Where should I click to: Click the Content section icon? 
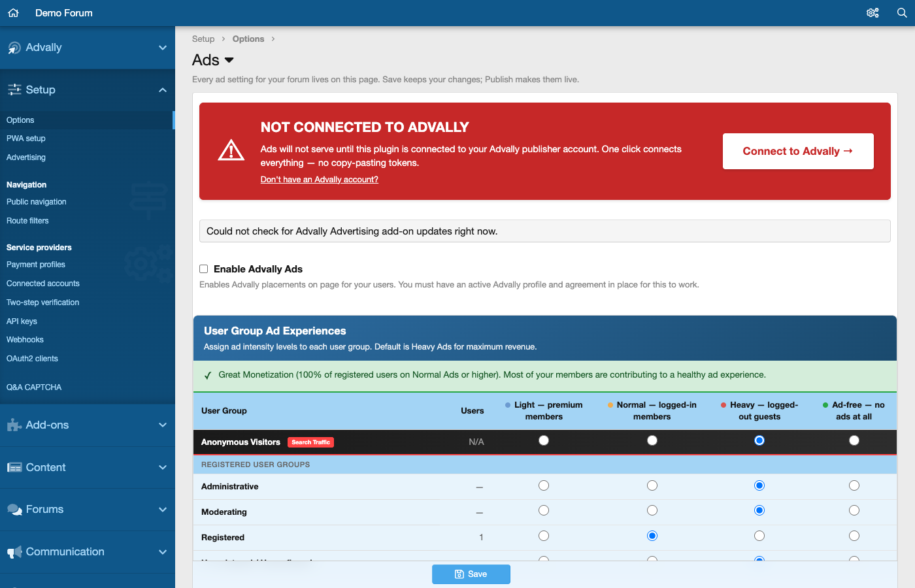(14, 468)
